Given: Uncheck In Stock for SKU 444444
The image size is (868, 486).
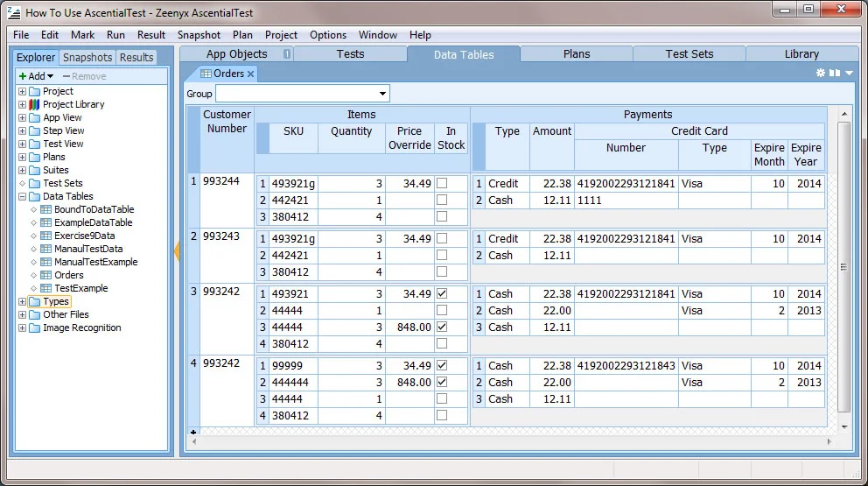Looking at the screenshot, I should point(442,382).
